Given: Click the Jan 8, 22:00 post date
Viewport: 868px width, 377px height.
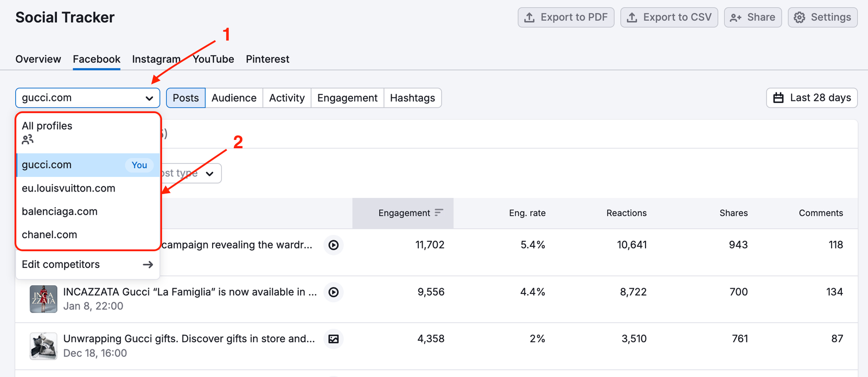Looking at the screenshot, I should [x=93, y=306].
